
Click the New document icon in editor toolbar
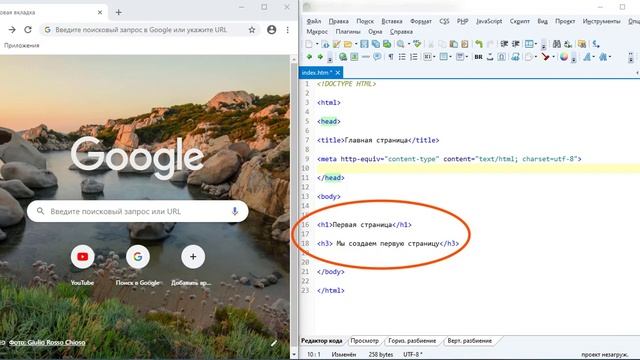(309, 44)
